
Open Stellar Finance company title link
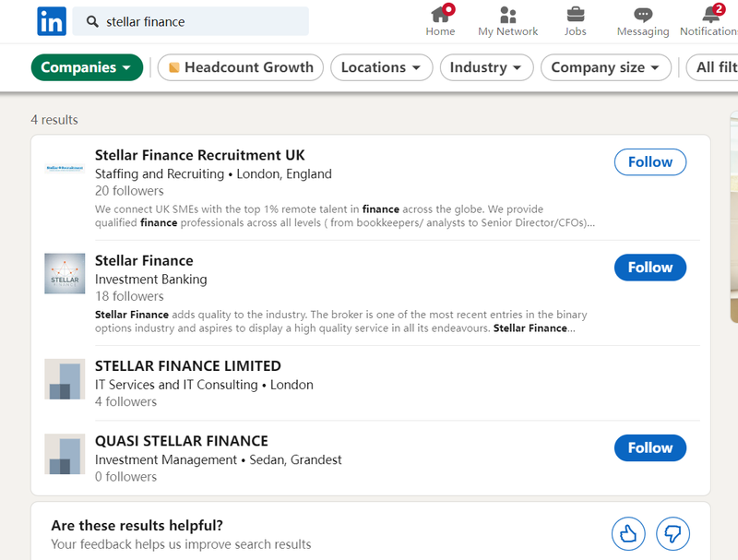click(x=144, y=260)
